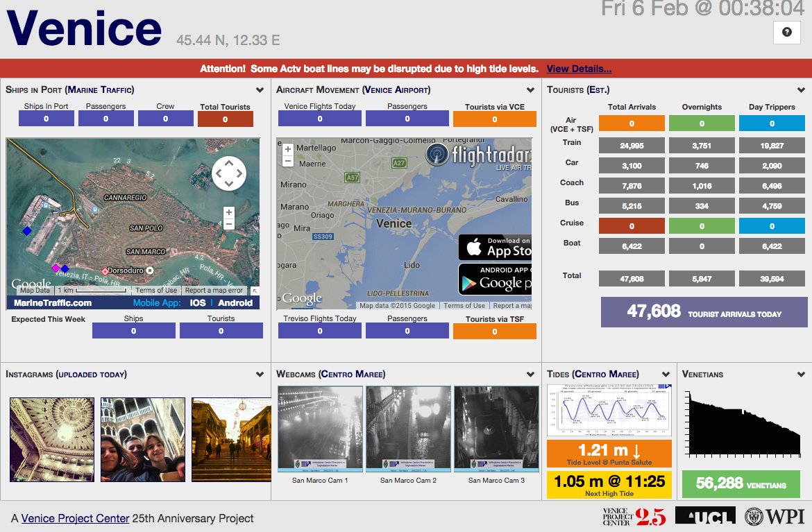Click the WPI logo
The image size is (812, 532).
coord(775,517)
